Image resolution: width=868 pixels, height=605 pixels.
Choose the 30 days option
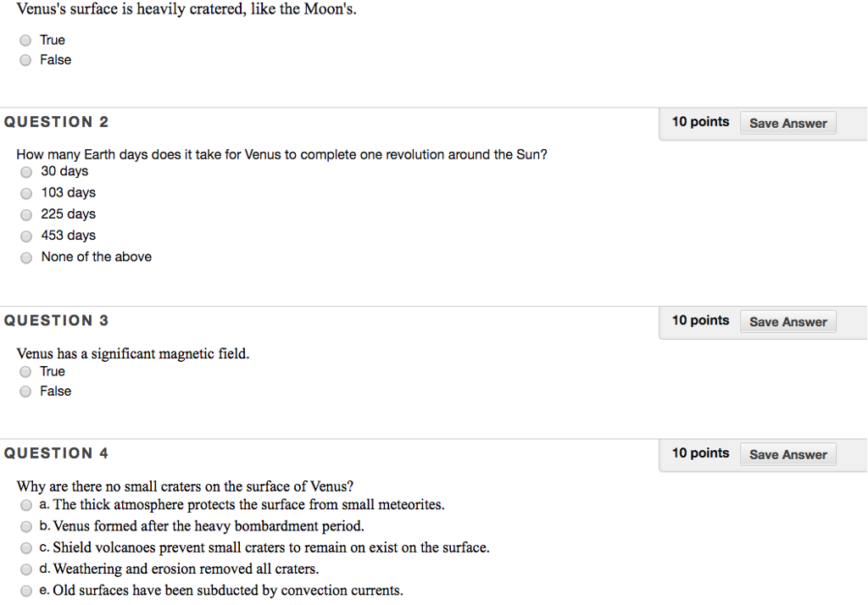coord(26,172)
